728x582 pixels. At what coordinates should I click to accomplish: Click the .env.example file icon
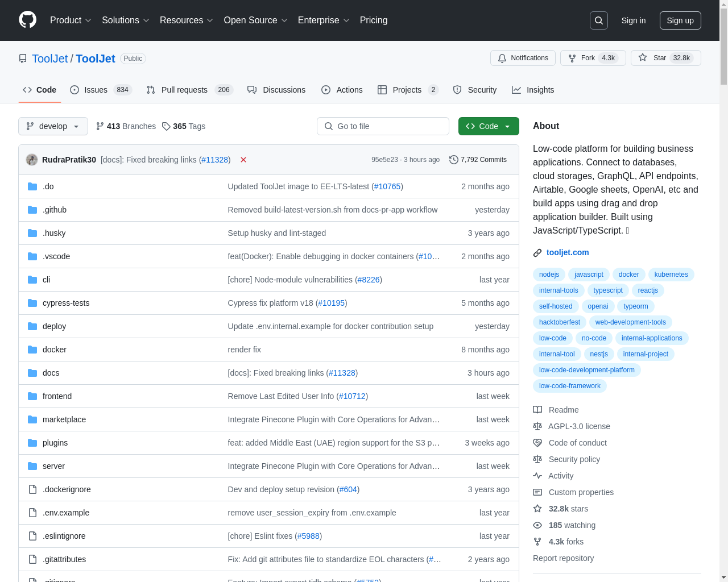coord(32,513)
